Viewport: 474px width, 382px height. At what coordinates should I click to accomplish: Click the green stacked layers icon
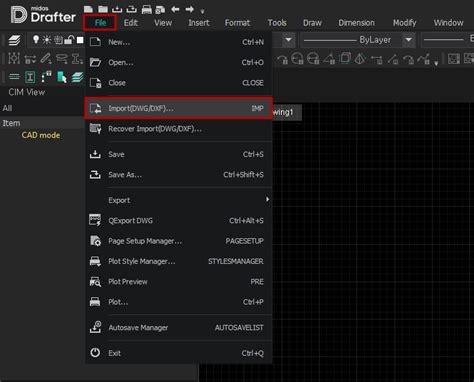(x=77, y=77)
